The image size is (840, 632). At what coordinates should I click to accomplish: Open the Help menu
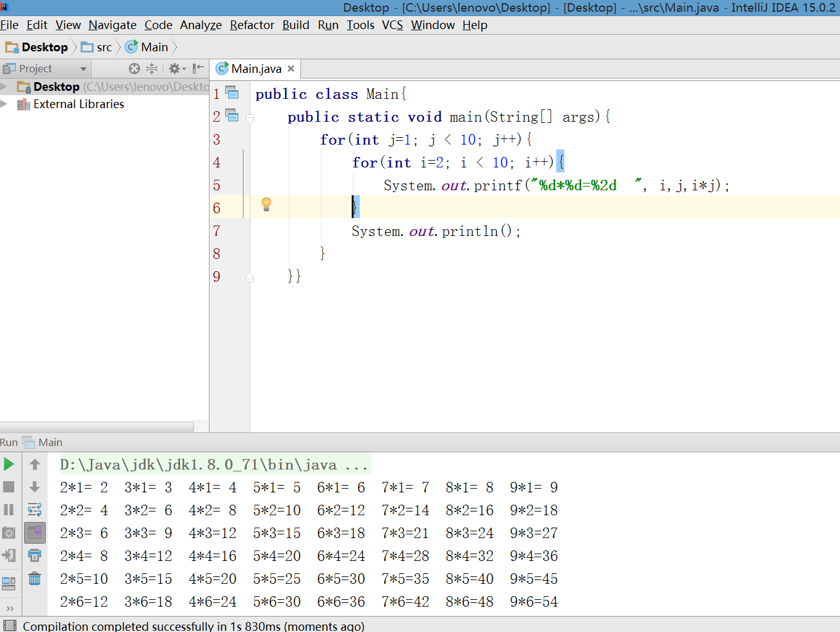click(x=475, y=25)
